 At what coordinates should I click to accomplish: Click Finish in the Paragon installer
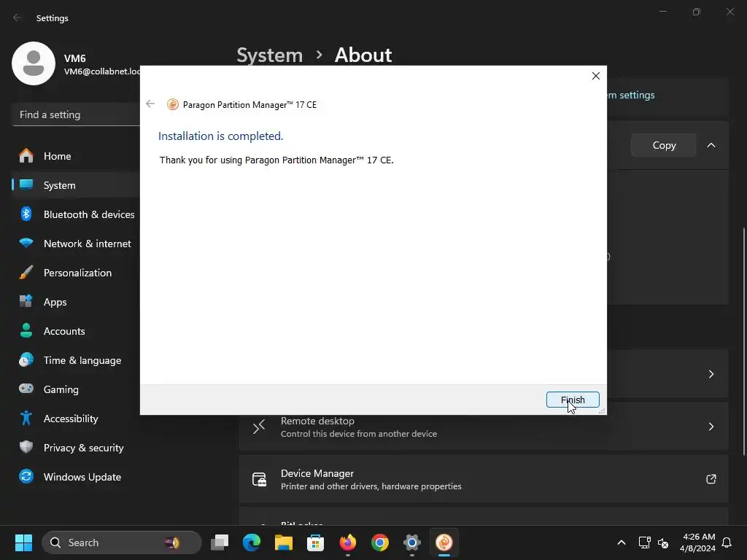(573, 400)
